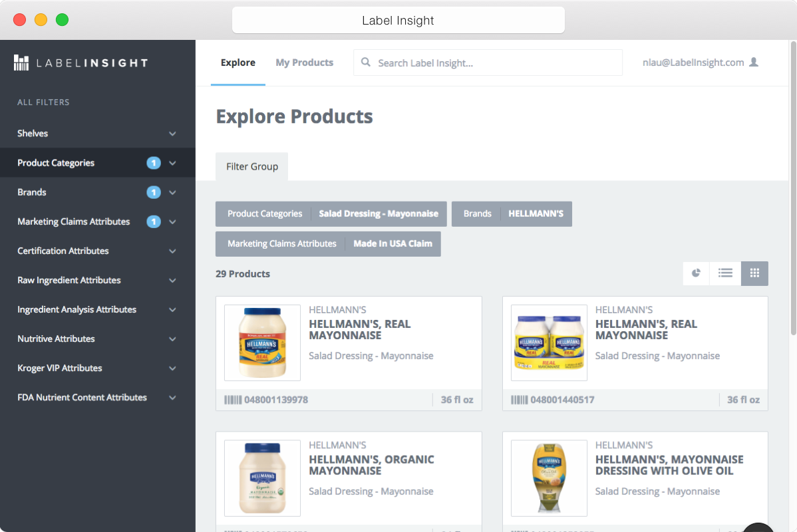
Task: Open the Olive Oil squeeze bottle thumbnail
Action: tap(549, 478)
